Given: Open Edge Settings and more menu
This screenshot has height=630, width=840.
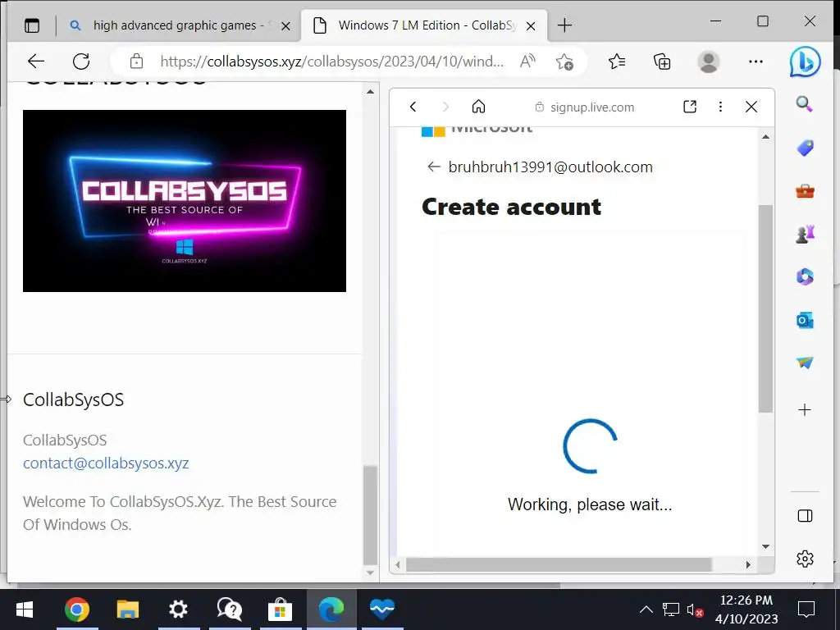Looking at the screenshot, I should [756, 62].
